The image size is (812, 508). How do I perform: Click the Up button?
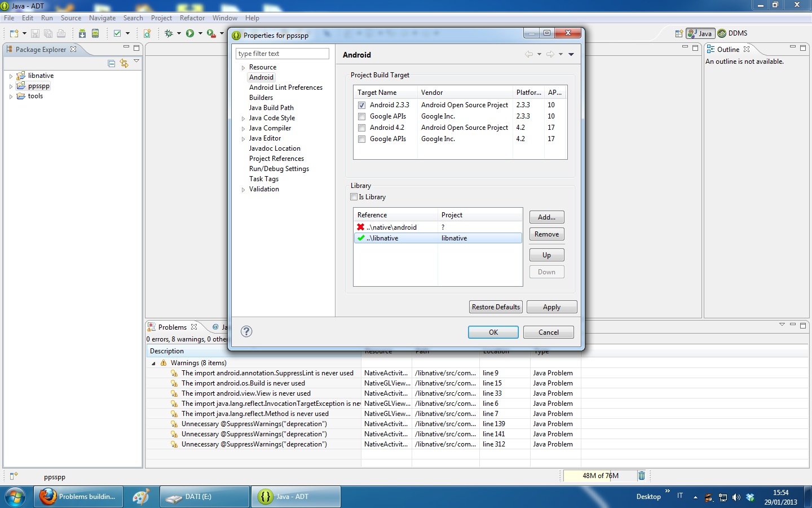[546, 255]
